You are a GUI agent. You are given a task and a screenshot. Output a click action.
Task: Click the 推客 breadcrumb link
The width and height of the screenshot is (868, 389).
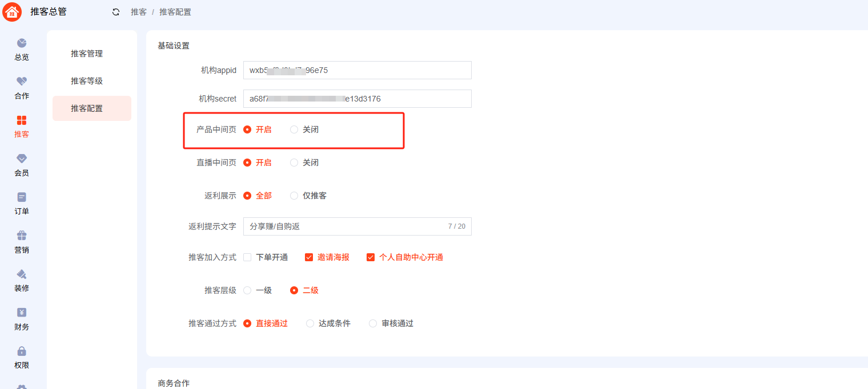[138, 12]
